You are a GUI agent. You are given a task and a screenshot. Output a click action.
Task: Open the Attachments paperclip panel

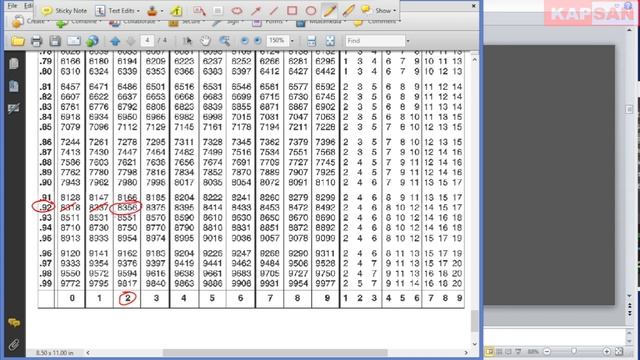click(14, 345)
